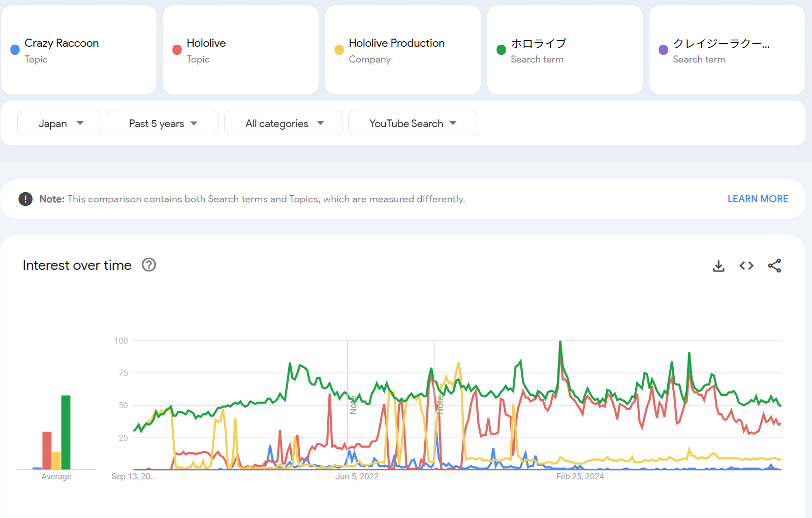The height and width of the screenshot is (518, 812).
Task: Click the Jun 5, 2022 axis label
Action: [357, 476]
